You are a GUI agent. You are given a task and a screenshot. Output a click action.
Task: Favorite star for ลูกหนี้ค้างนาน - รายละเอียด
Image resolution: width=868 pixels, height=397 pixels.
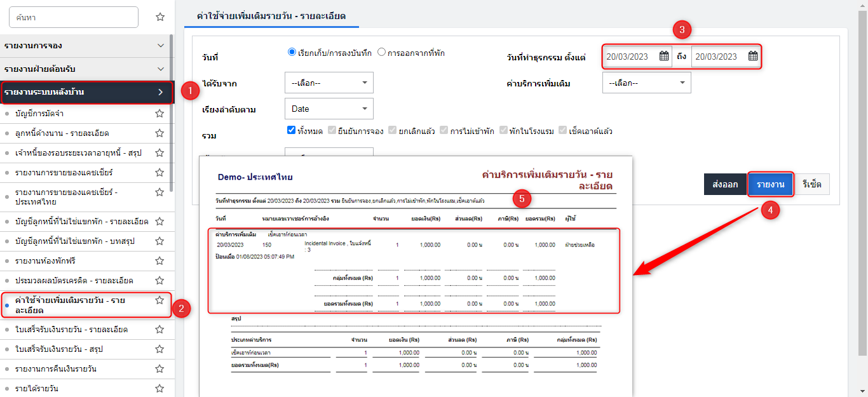tap(159, 133)
